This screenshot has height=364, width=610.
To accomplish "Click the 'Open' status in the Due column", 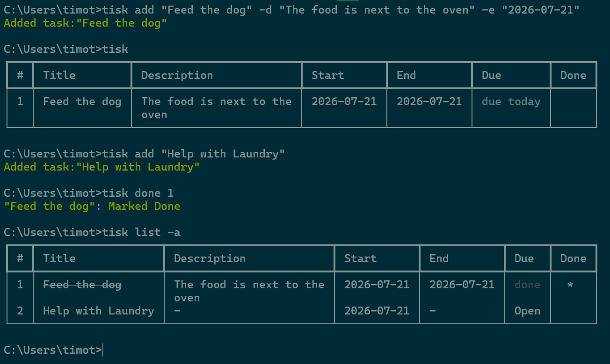I will point(527,311).
